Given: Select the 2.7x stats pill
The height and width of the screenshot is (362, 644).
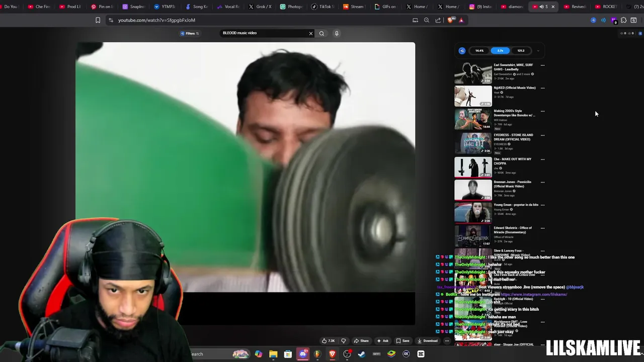Looking at the screenshot, I should (x=500, y=51).
